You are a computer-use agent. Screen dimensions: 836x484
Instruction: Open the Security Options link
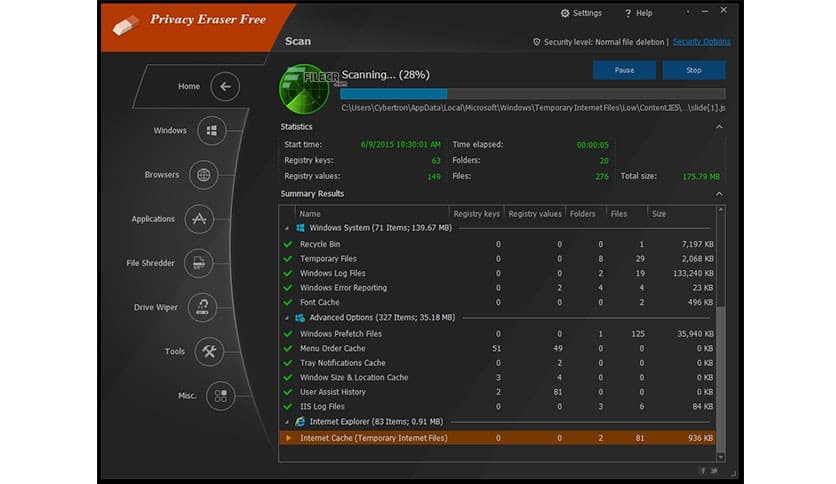702,42
